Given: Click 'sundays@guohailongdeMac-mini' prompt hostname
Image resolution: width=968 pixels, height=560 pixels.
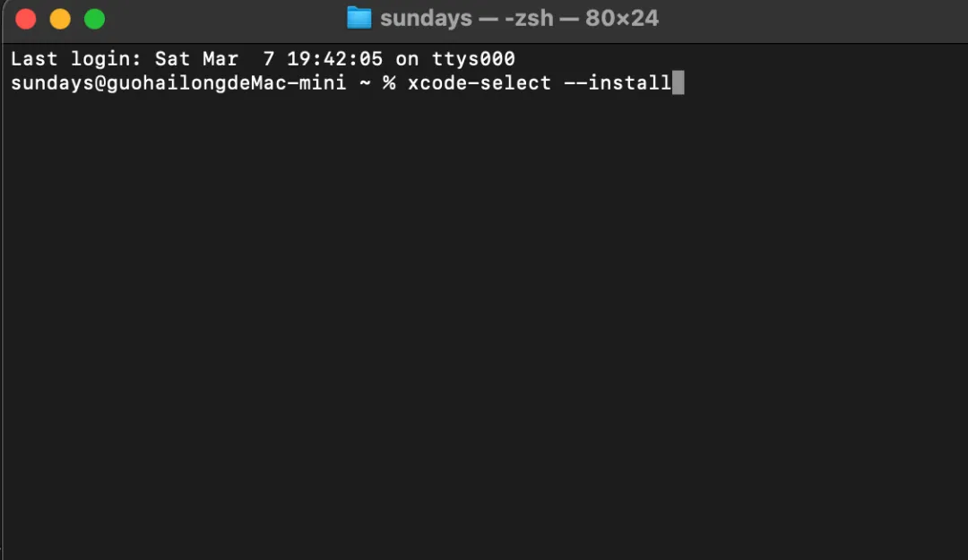Looking at the screenshot, I should (179, 82).
